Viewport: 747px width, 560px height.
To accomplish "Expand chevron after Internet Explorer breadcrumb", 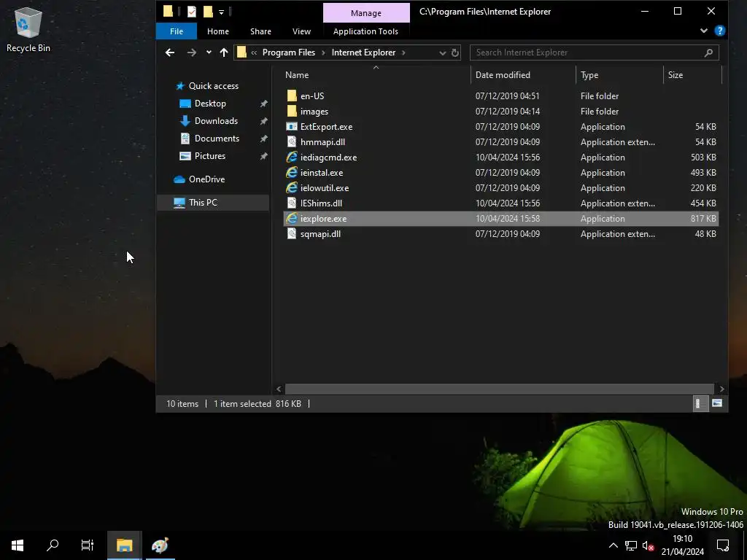I will coord(403,52).
